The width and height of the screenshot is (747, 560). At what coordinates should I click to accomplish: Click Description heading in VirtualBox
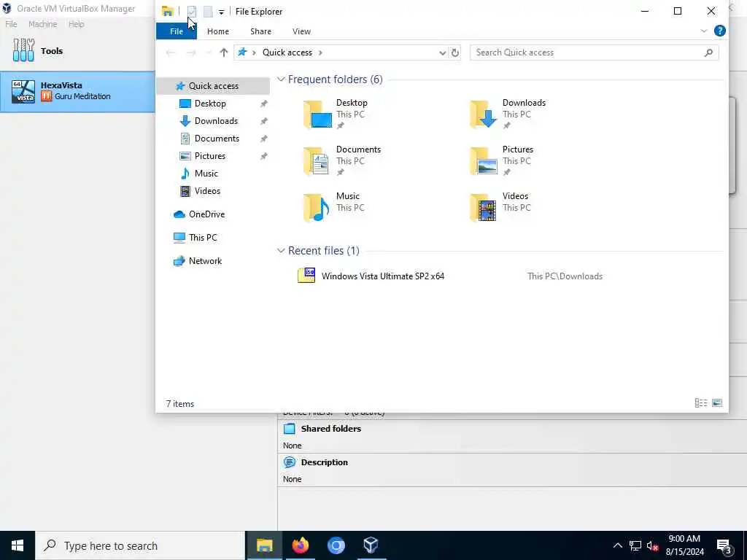pos(325,462)
